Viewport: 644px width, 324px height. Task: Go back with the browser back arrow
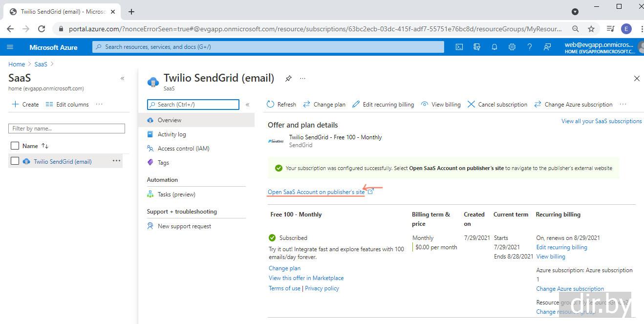11,29
